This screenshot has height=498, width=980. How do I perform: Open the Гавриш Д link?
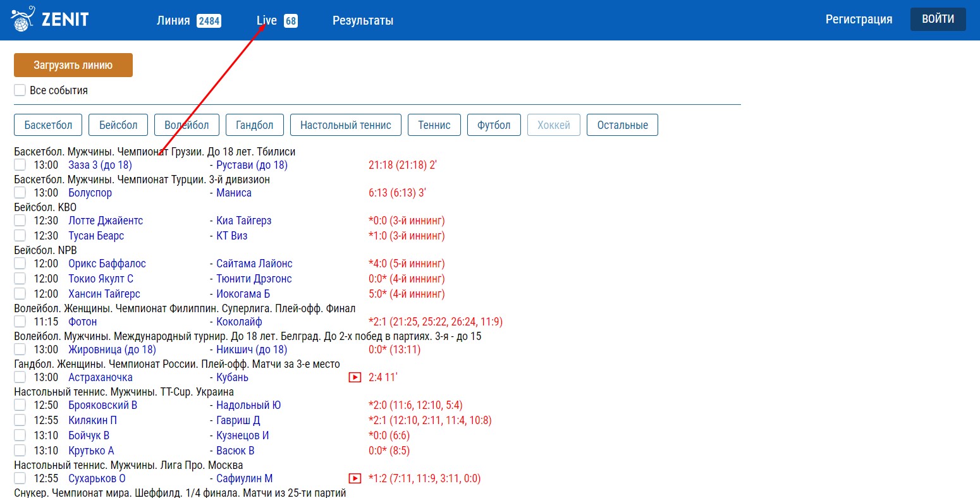[238, 420]
